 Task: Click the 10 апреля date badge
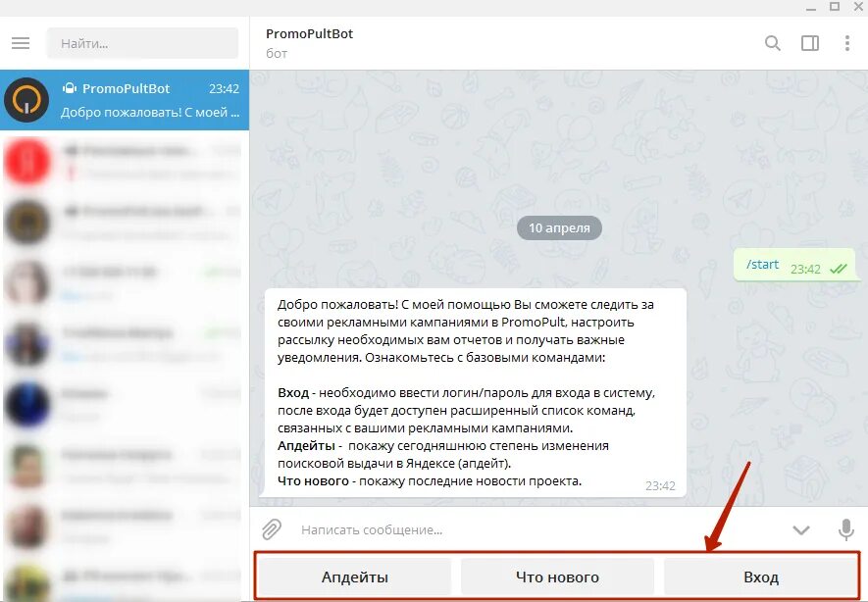tap(559, 228)
